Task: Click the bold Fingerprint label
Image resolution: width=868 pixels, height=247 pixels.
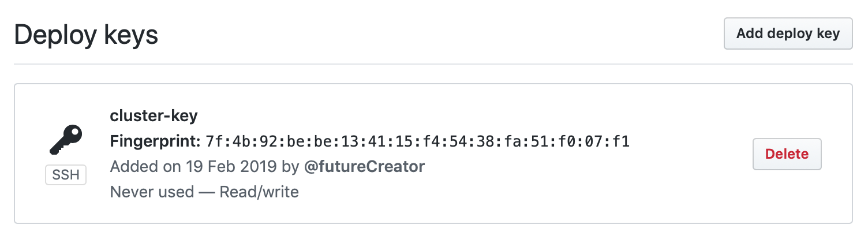Action: pyautogui.click(x=155, y=141)
